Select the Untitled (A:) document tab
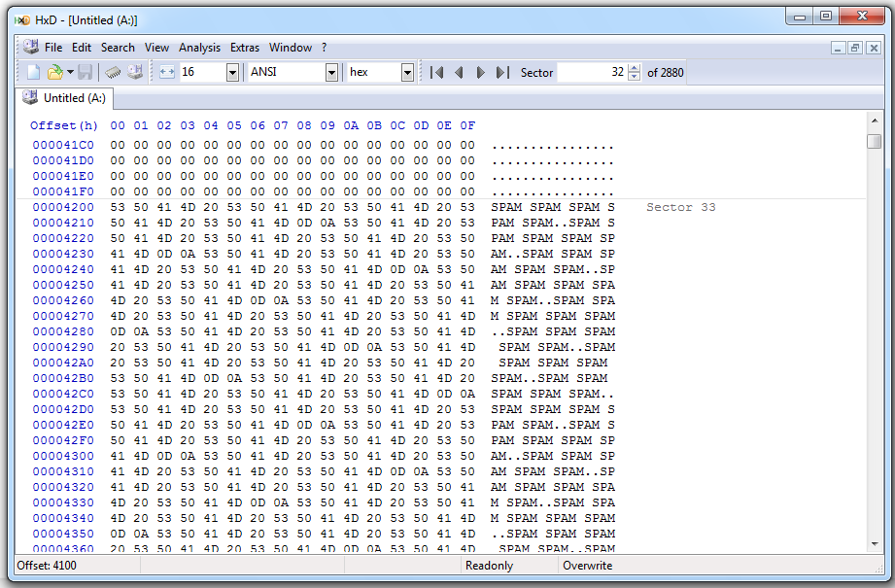Screen dimensions: 895x588 click(x=64, y=97)
